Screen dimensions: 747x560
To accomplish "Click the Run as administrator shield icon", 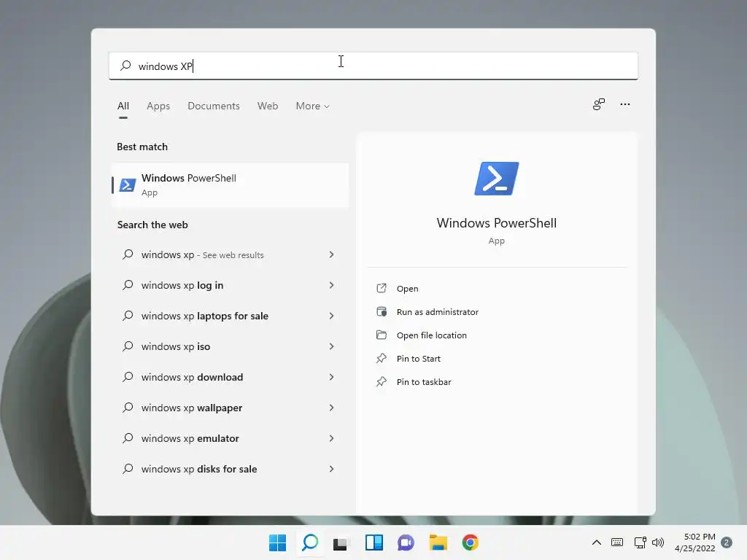I will coord(382,311).
